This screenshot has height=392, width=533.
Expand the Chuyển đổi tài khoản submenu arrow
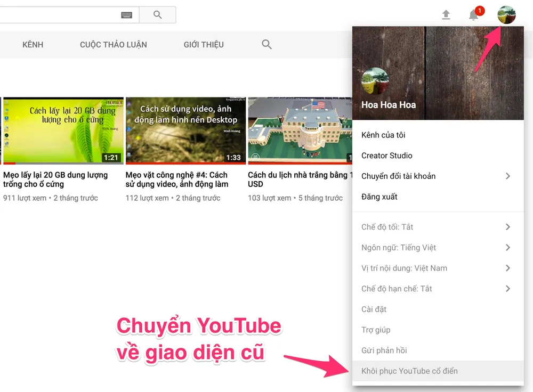point(507,176)
